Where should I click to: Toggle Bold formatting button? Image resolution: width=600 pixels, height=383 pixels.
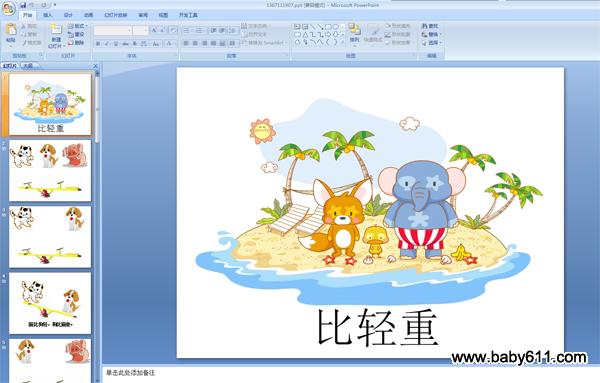(x=98, y=44)
